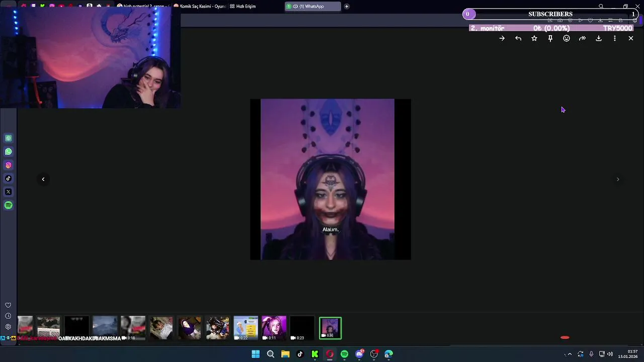Open the ChatGPT sidebar icon

(9, 138)
